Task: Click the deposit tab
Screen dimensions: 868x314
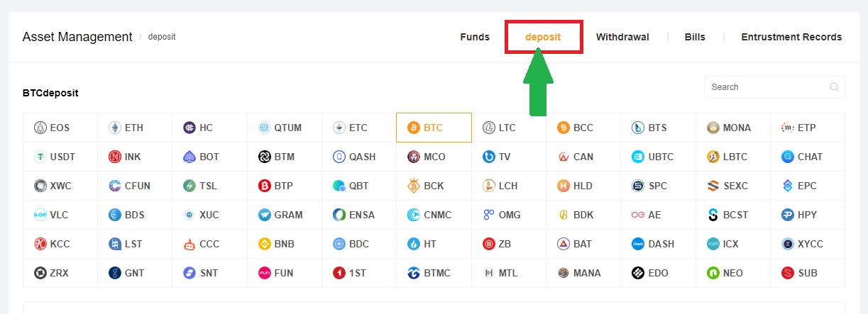Action: 543,37
